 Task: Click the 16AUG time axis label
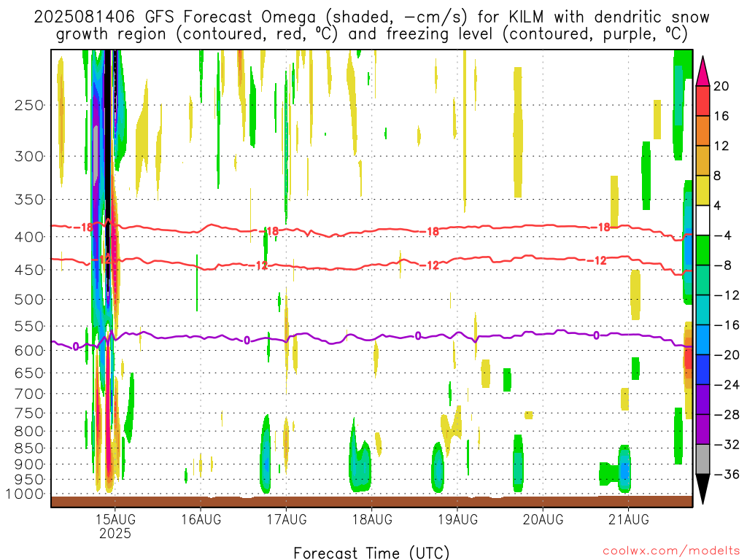tap(201, 519)
